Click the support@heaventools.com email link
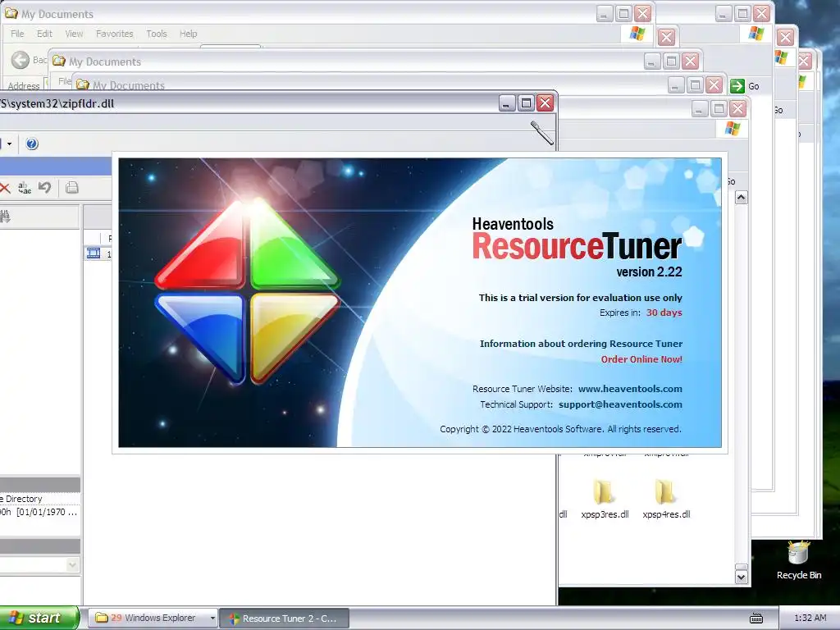This screenshot has width=840, height=630. (x=620, y=404)
